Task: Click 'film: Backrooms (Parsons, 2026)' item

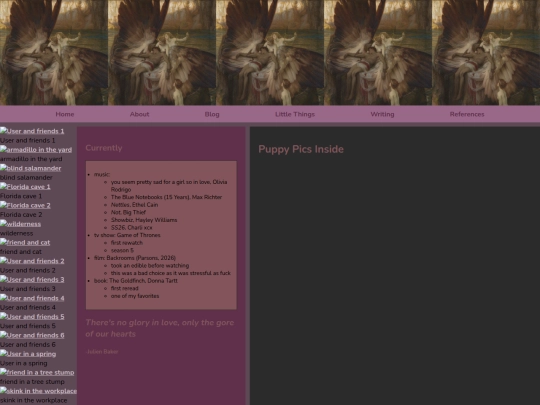Action: (x=135, y=258)
